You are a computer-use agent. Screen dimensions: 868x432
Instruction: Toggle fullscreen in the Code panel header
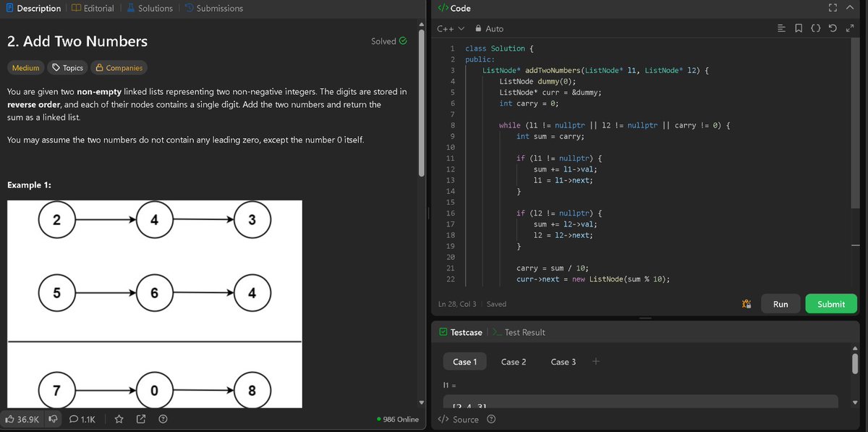point(833,8)
